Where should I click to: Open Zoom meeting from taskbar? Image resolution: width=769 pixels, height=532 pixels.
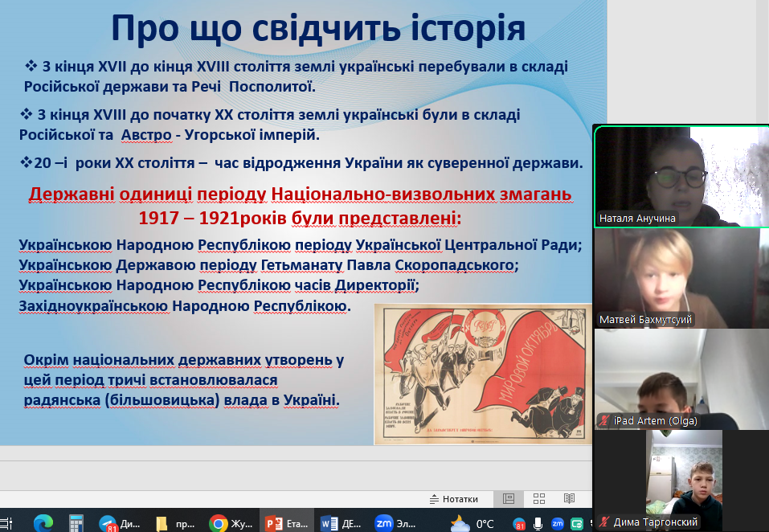395,524
